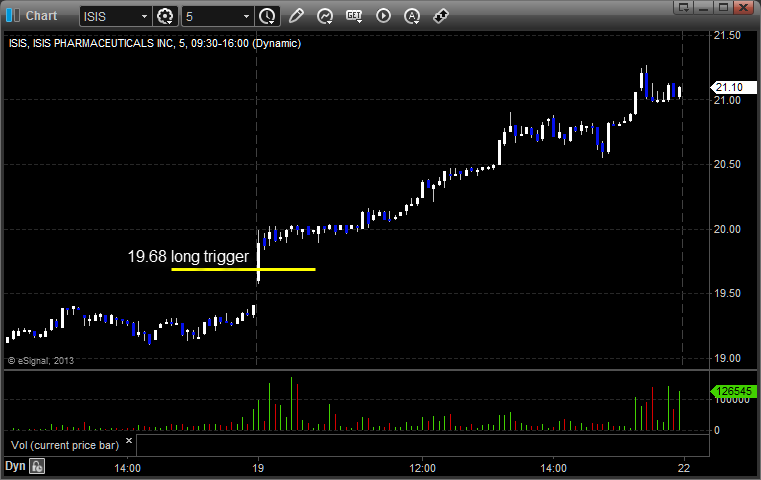Viewport: 761px width, 480px height.
Task: Click the 20.00 price axis label
Action: tap(727, 229)
